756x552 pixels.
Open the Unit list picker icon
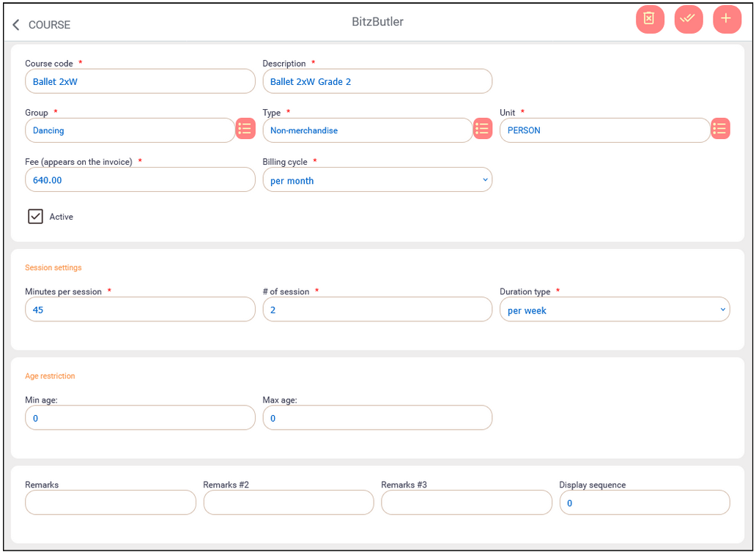pyautogui.click(x=720, y=128)
